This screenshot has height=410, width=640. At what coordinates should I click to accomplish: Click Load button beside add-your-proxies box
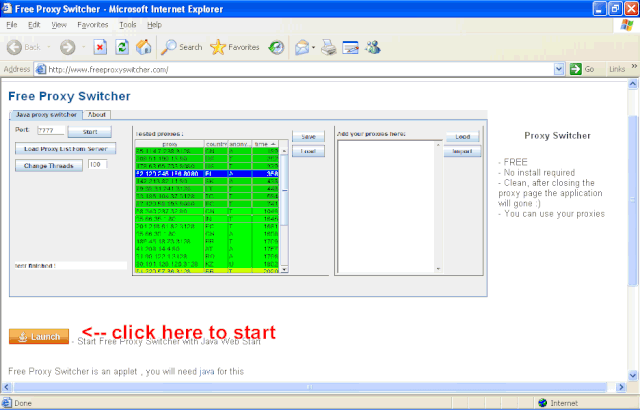tap(462, 137)
